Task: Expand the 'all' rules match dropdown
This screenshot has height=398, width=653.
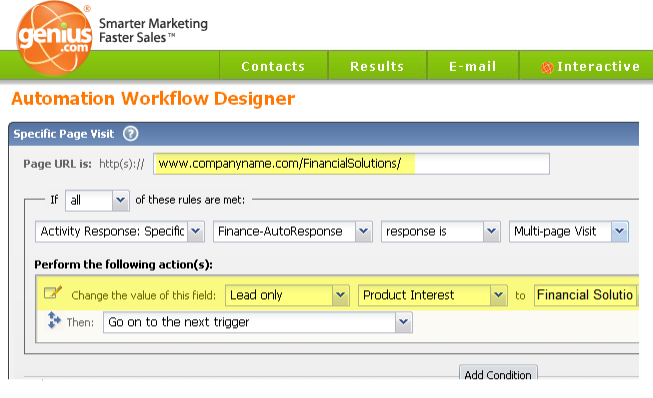Action: [x=97, y=200]
